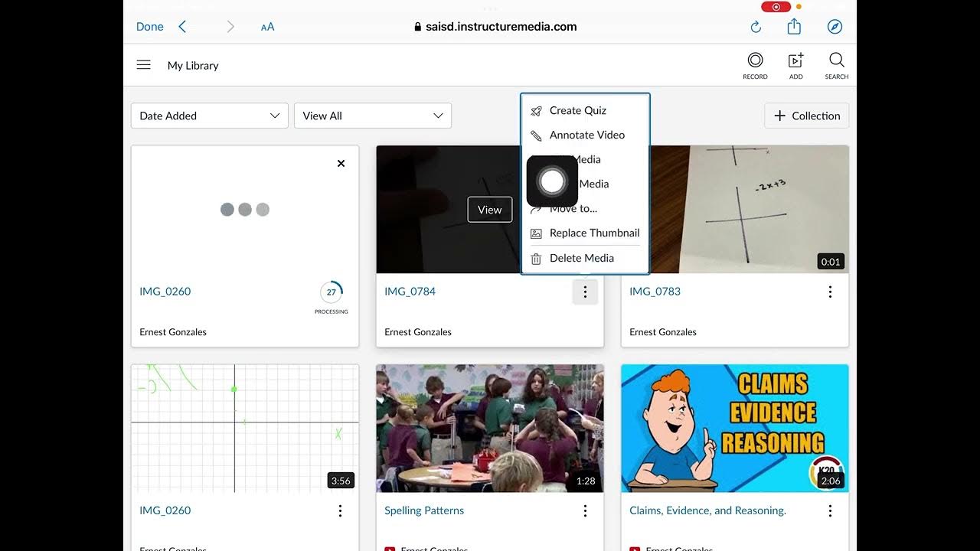Screen dimensions: 980x551
Task: Click the IMG_0783 video thumbnail
Action: [x=750, y=209]
